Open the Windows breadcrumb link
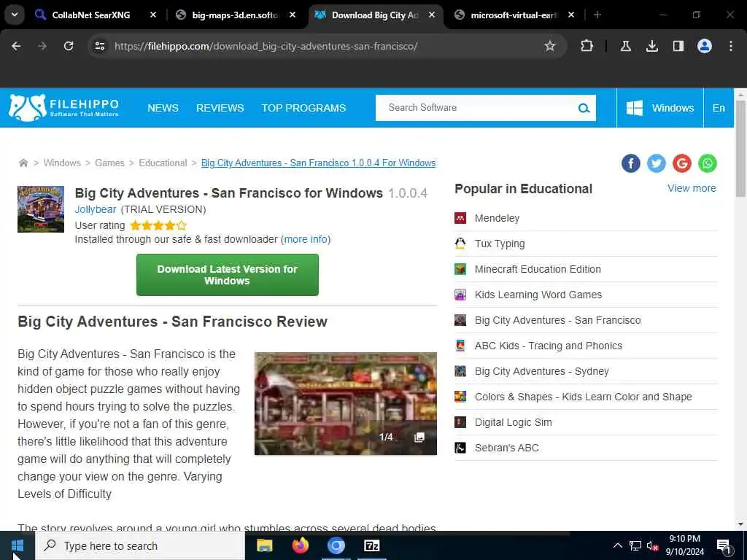Screen dimensions: 747x560 click(x=62, y=163)
